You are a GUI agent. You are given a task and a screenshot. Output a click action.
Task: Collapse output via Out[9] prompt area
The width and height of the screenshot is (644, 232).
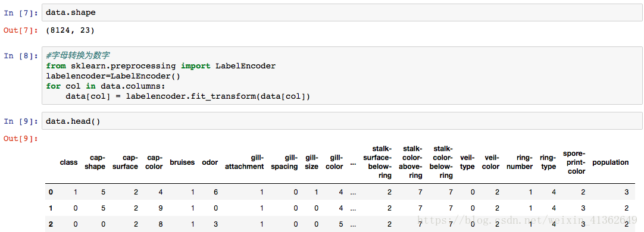[21, 139]
